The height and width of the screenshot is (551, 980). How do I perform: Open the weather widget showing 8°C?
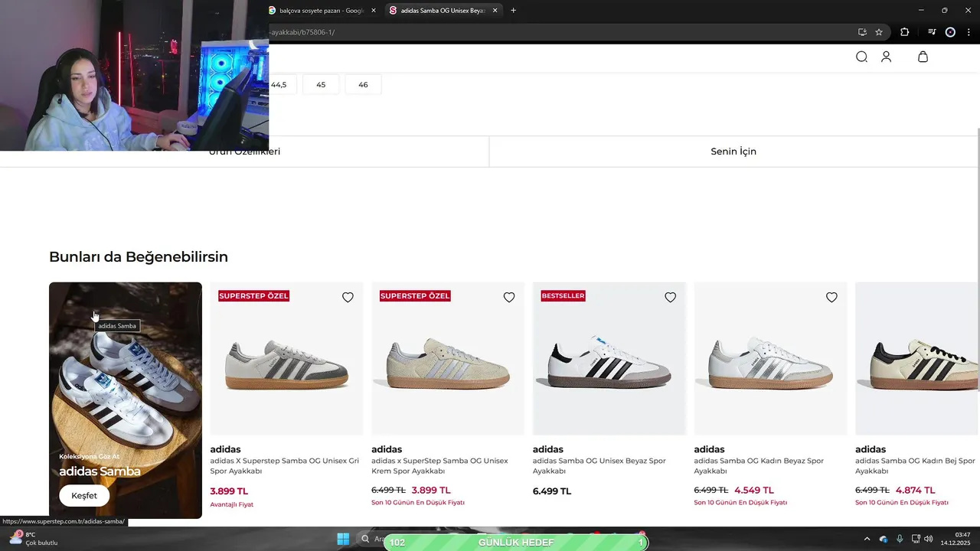tap(34, 539)
